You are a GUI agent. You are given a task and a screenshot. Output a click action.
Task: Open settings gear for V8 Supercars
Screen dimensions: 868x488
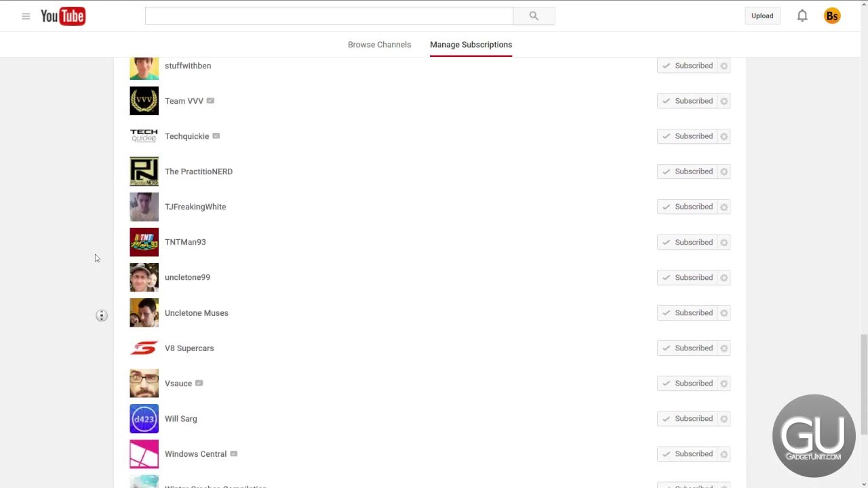tap(724, 348)
